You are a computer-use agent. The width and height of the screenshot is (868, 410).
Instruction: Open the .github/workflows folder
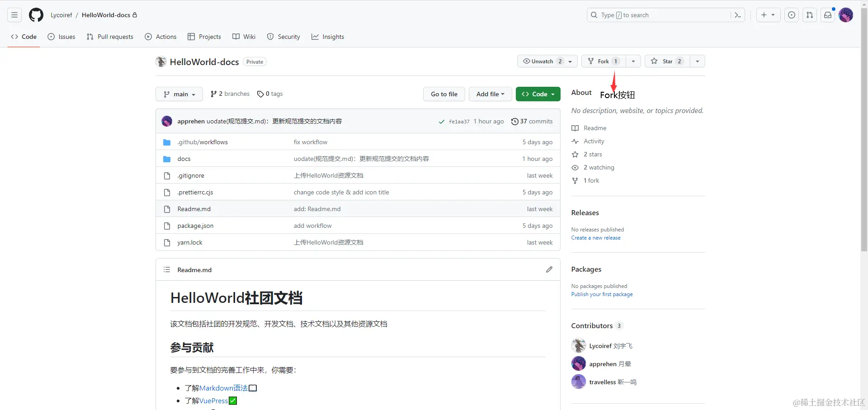[x=203, y=142]
